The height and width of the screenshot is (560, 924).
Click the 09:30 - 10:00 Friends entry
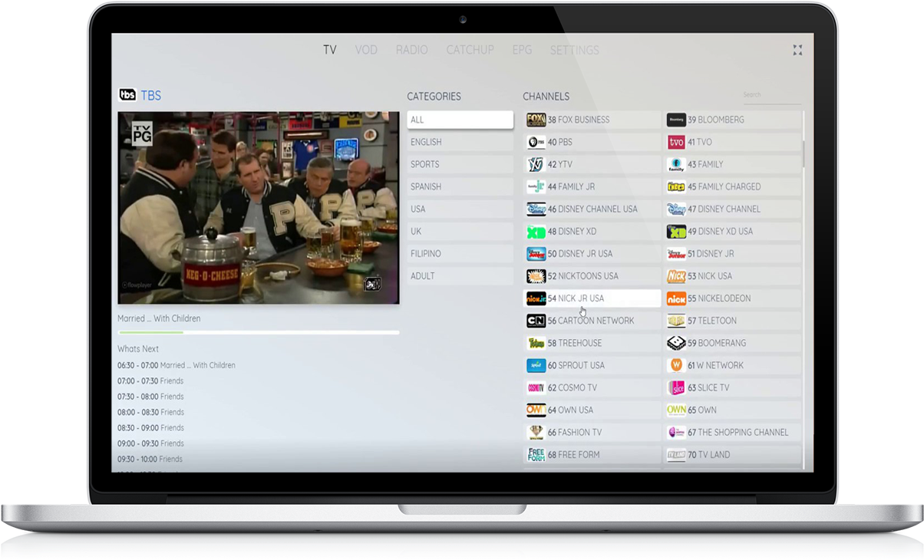(150, 459)
